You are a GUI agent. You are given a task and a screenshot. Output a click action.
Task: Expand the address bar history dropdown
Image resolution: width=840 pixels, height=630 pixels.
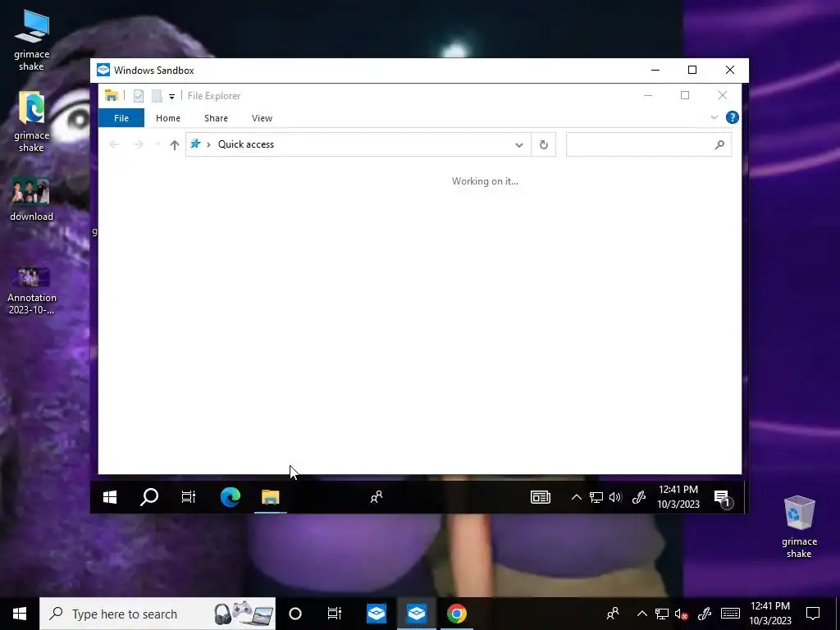pyautogui.click(x=518, y=144)
